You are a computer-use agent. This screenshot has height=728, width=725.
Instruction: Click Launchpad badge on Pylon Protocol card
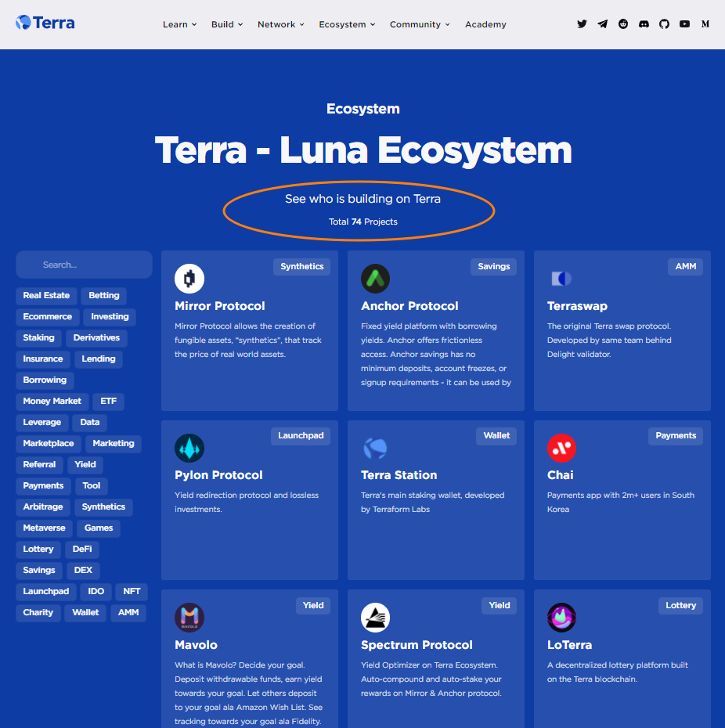pyautogui.click(x=301, y=436)
